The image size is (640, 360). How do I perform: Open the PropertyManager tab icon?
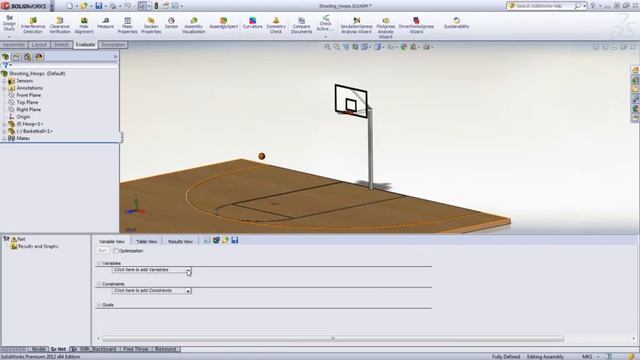pos(16,57)
